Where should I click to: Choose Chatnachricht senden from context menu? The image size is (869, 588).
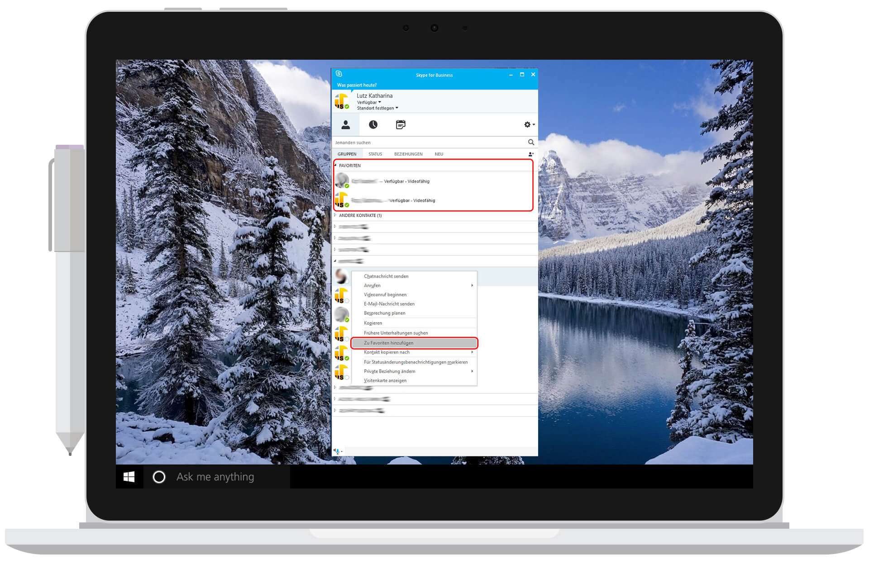coord(386,276)
